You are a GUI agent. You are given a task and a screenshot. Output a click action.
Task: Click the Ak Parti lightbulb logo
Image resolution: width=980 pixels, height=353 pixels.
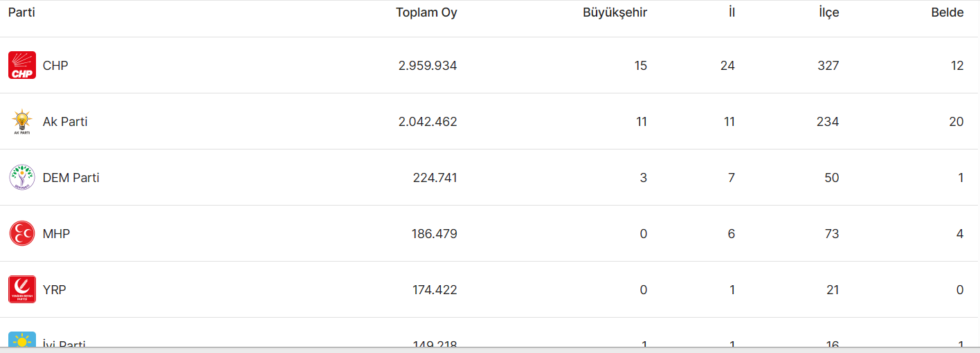pos(22,121)
